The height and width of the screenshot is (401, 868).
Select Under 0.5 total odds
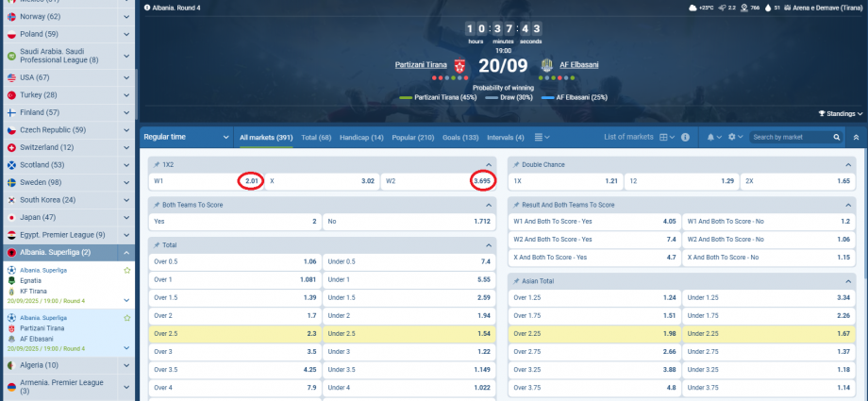pos(409,261)
